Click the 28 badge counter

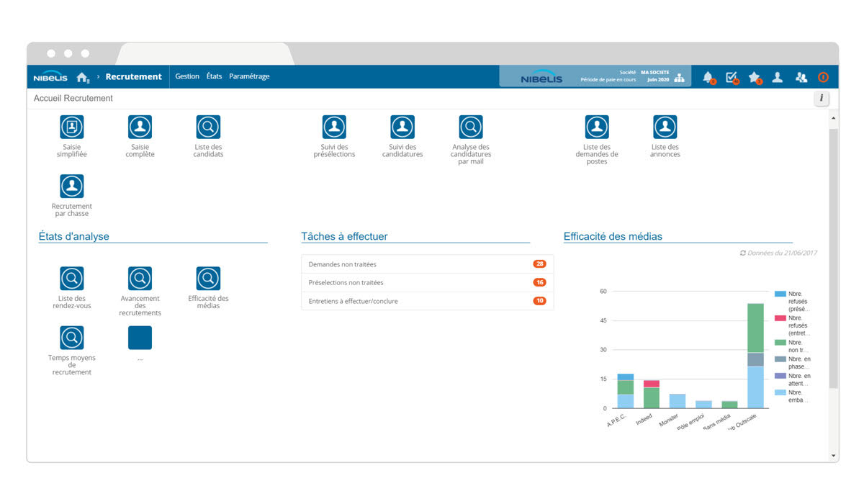(x=539, y=264)
